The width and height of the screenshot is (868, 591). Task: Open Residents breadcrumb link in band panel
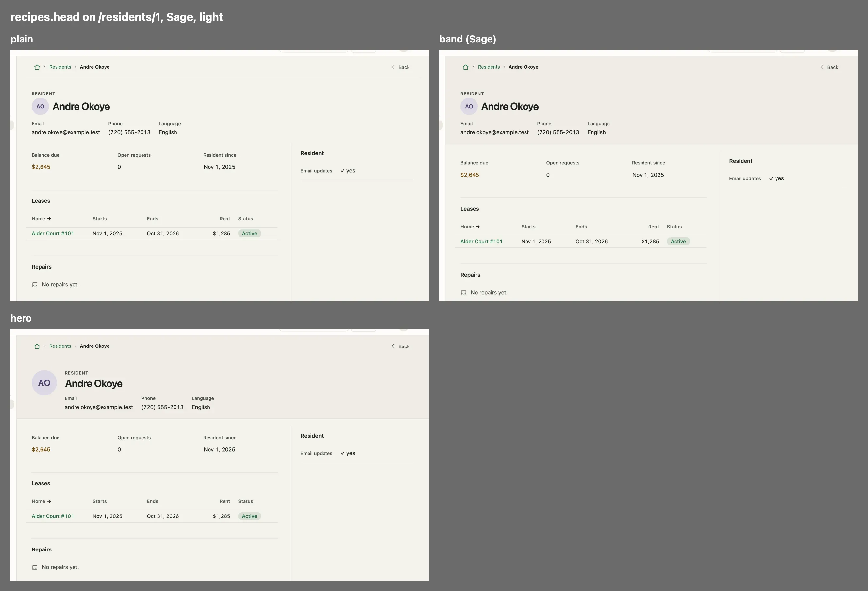coord(489,67)
